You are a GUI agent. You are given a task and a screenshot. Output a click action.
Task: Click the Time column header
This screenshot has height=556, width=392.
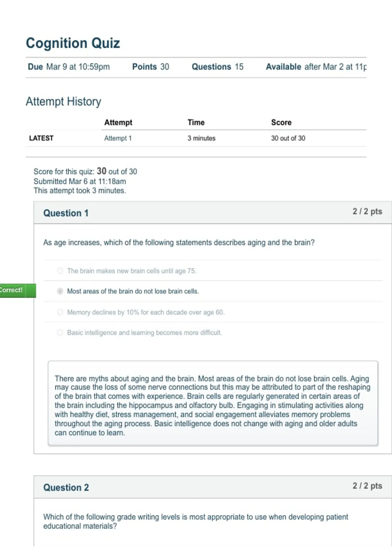196,122
